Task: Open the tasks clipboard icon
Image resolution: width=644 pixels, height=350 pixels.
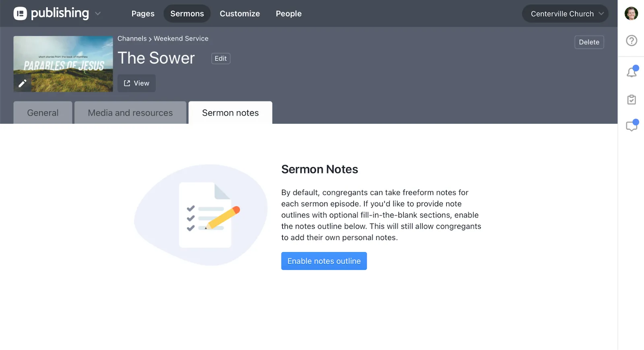Action: [x=632, y=99]
